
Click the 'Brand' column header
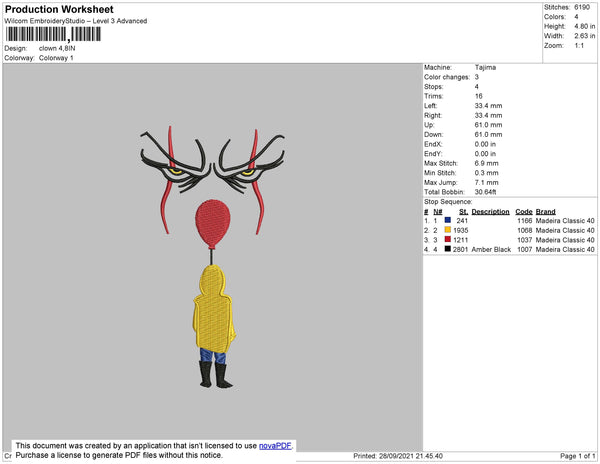[x=546, y=212]
